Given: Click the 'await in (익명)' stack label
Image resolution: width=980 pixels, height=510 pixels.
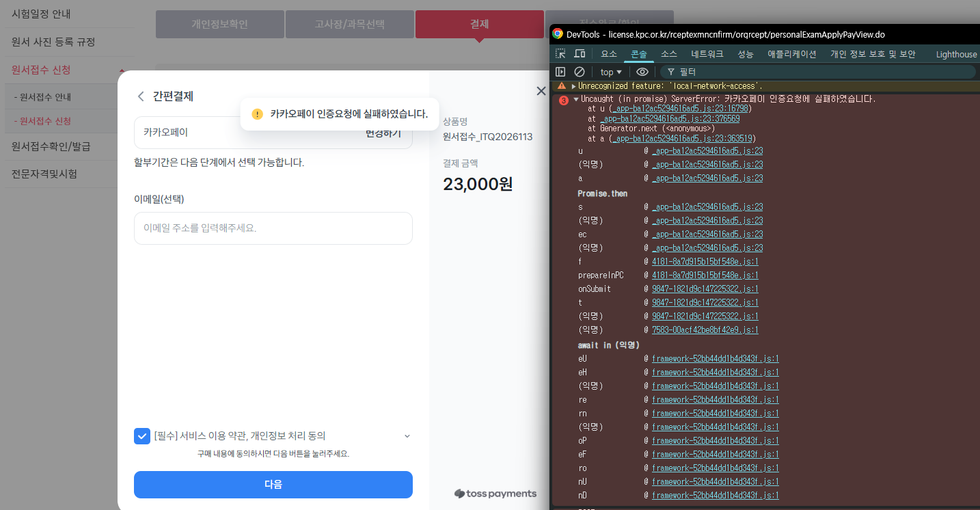Looking at the screenshot, I should (x=609, y=345).
